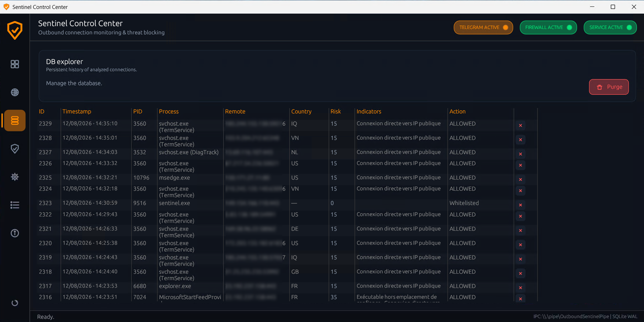Image resolution: width=644 pixels, height=322 pixels.
Task: Open the shield protection page in sidebar
Action: click(x=15, y=148)
